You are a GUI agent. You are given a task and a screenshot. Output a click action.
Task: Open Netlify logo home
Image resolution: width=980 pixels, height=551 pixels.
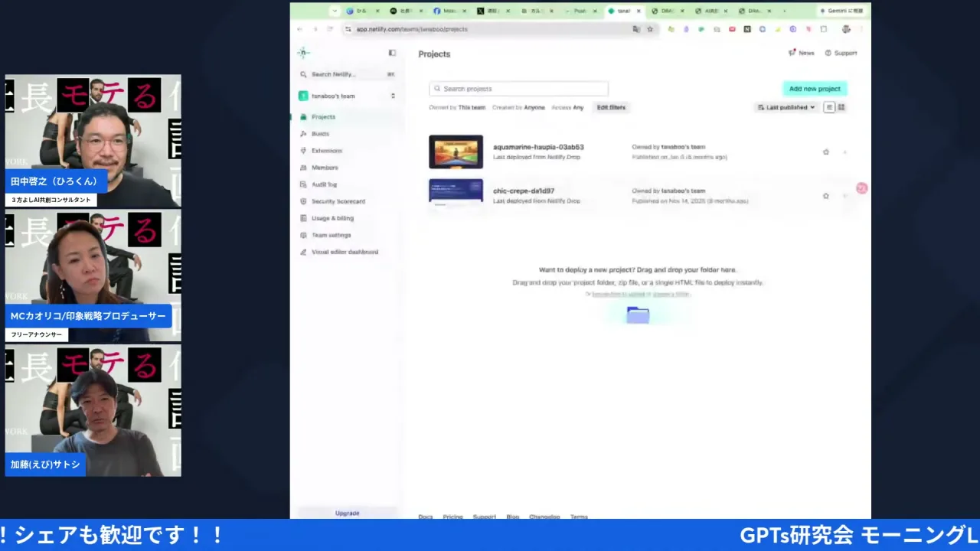pyautogui.click(x=303, y=53)
